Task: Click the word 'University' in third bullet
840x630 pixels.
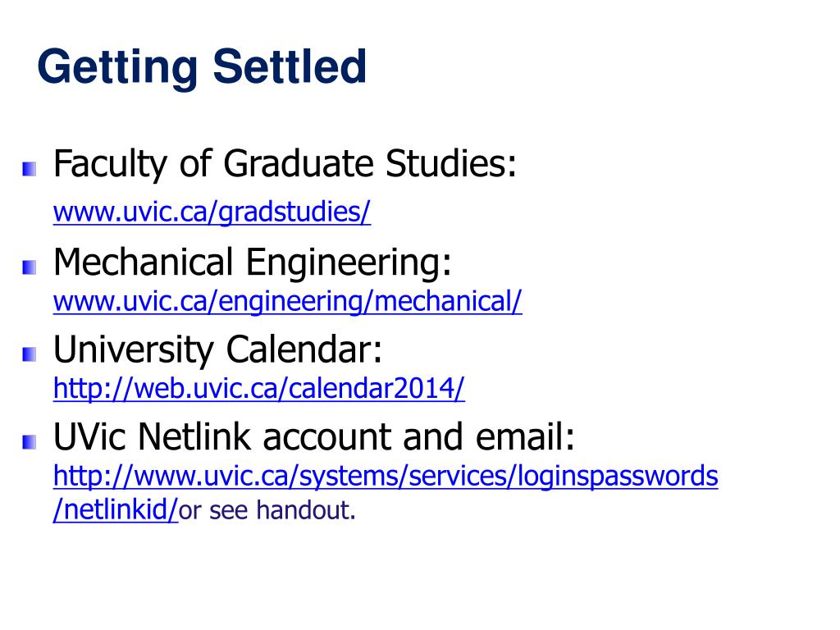Action: tap(134, 351)
